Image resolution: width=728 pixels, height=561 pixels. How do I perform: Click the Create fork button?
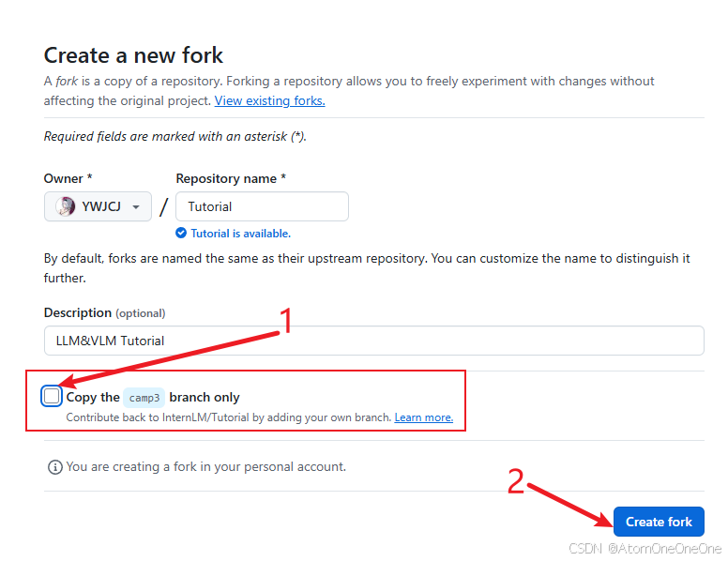coord(659,522)
